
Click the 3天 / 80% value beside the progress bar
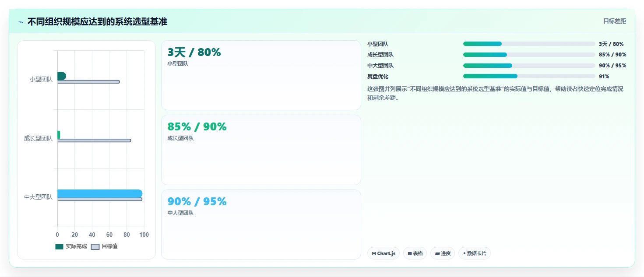(611, 44)
